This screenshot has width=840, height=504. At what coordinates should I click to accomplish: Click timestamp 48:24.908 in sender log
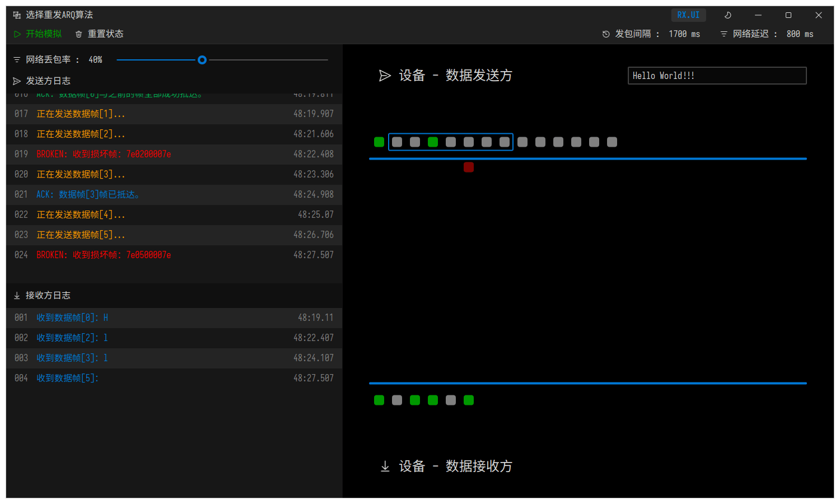click(314, 195)
